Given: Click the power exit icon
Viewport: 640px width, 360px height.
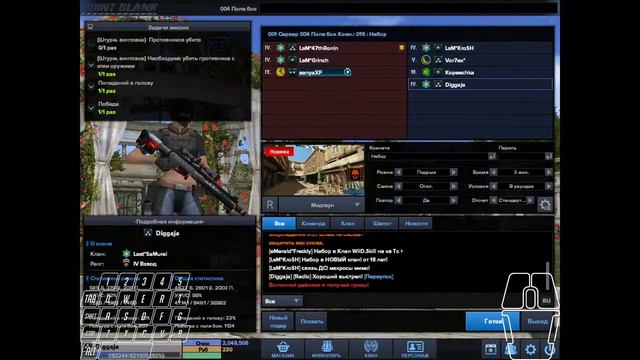Looking at the screenshot, I should [549, 349].
